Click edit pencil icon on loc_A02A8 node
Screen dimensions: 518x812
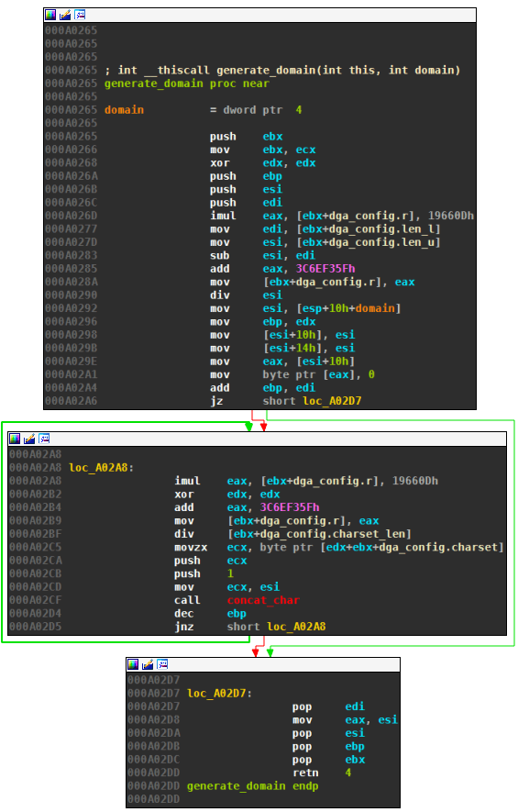(29, 439)
